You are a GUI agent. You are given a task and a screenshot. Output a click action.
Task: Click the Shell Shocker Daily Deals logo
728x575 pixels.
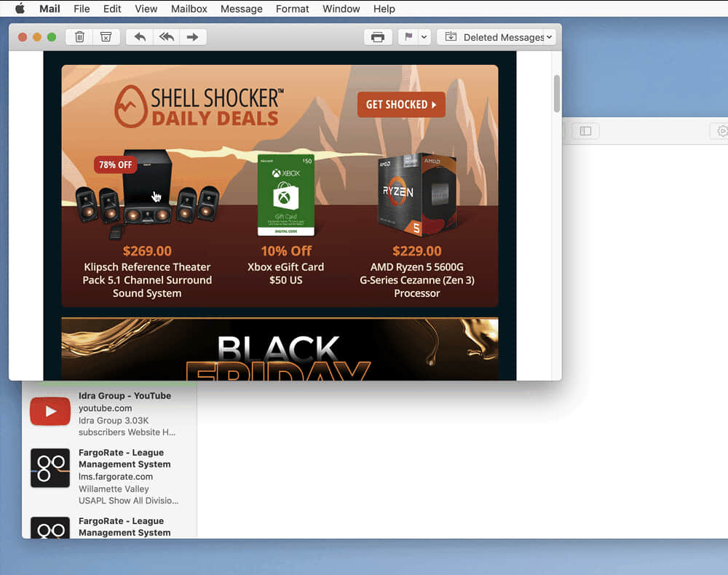tap(199, 106)
